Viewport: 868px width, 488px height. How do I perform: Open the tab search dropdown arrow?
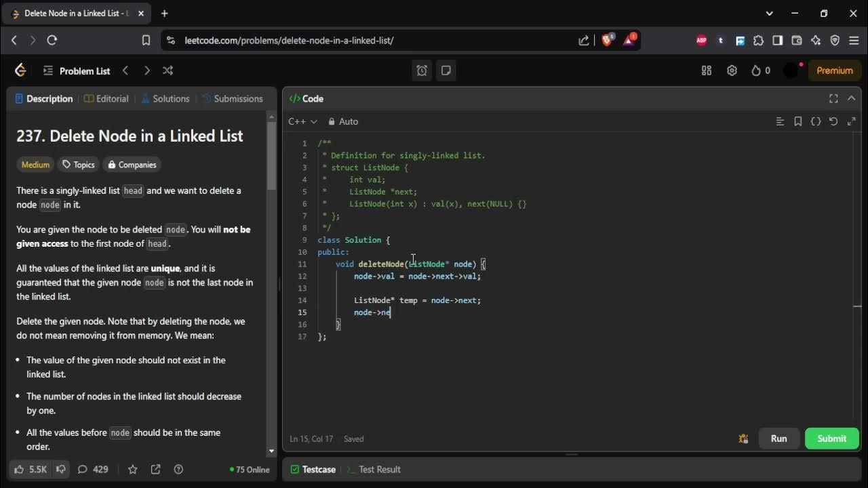[x=769, y=13]
